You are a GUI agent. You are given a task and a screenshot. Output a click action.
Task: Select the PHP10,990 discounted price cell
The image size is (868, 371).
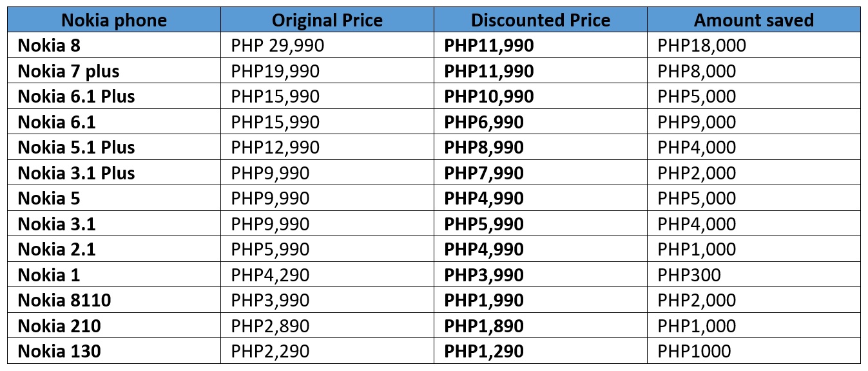[541, 96]
